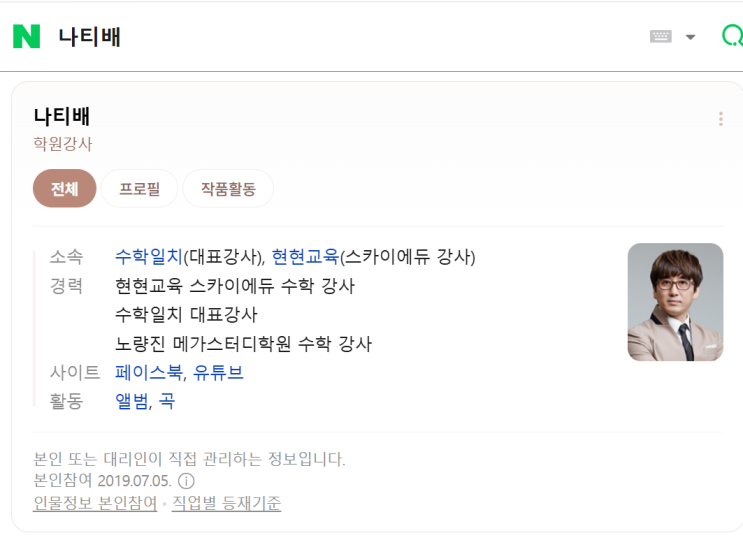Viewport: 743px width, 547px height.
Task: Click the green Naver logo
Action: (x=26, y=37)
